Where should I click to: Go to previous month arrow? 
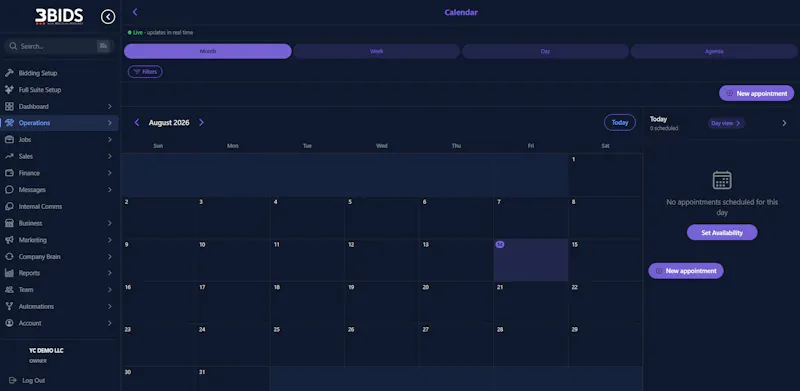(x=137, y=123)
